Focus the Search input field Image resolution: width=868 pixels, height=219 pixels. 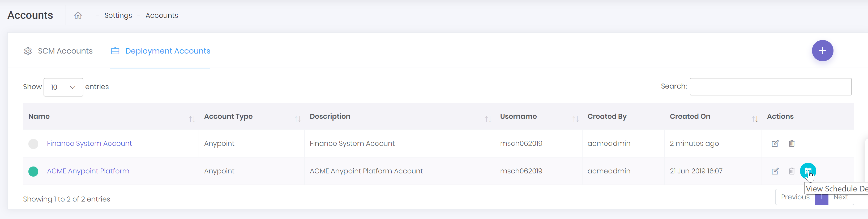click(771, 87)
